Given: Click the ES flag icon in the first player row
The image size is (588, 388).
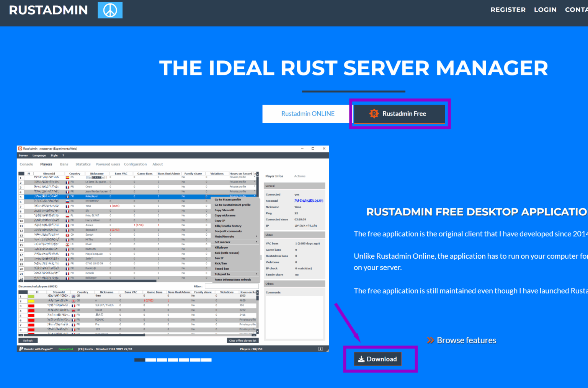Looking at the screenshot, I should [x=68, y=177].
